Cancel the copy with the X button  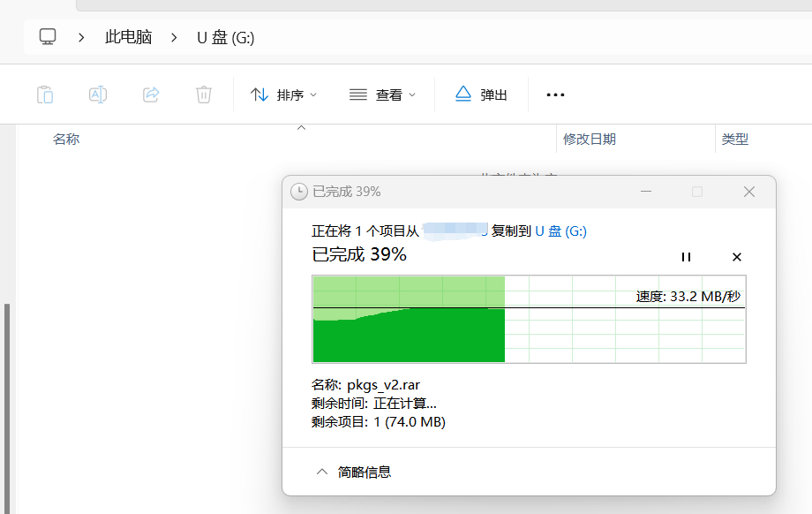(737, 257)
